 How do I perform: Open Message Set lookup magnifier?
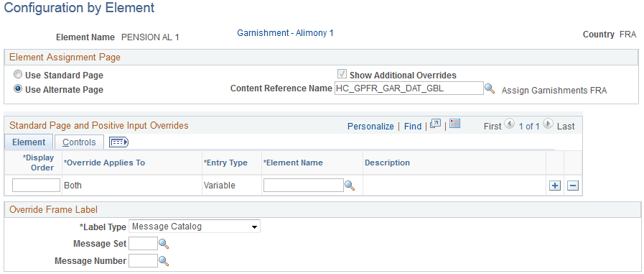164,244
